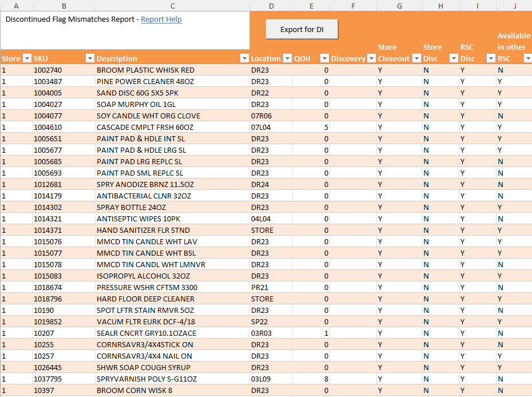The width and height of the screenshot is (532, 397).
Task: Select the Description header cell
Action: coord(172,58)
